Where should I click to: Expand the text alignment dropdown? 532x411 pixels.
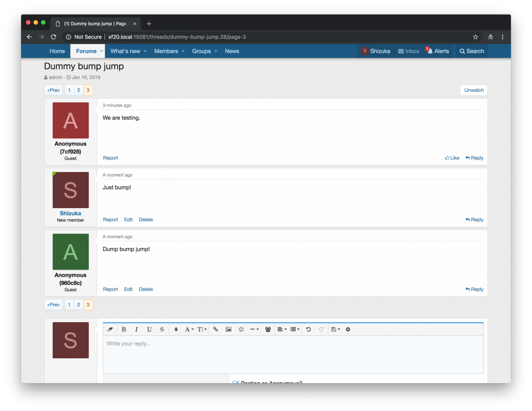tap(282, 330)
